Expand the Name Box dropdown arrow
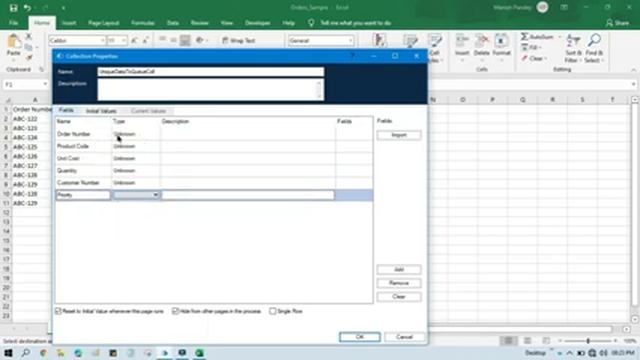Viewport: 640px width, 360px height. pyautogui.click(x=45, y=84)
